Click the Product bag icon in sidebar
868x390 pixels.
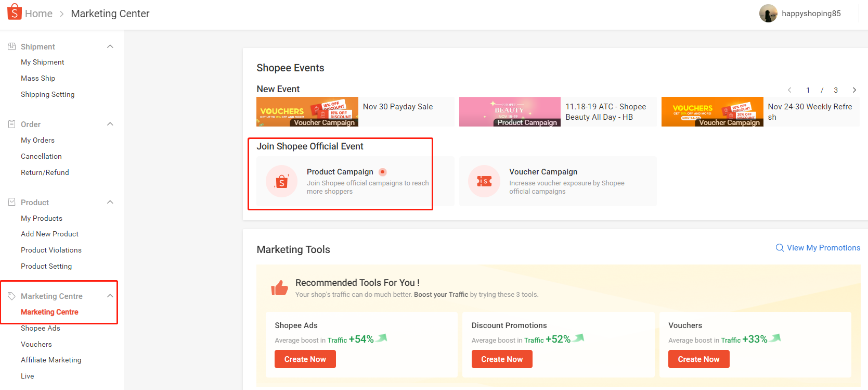point(11,202)
